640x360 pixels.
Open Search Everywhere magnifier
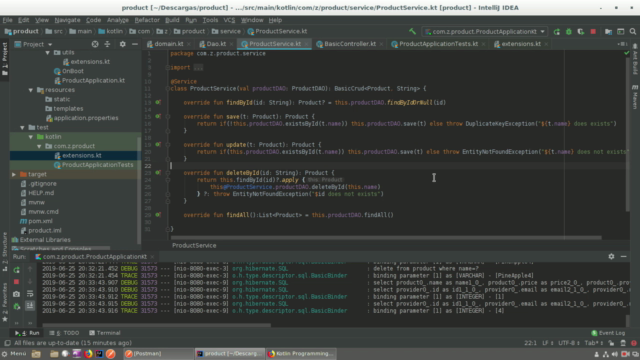click(633, 31)
